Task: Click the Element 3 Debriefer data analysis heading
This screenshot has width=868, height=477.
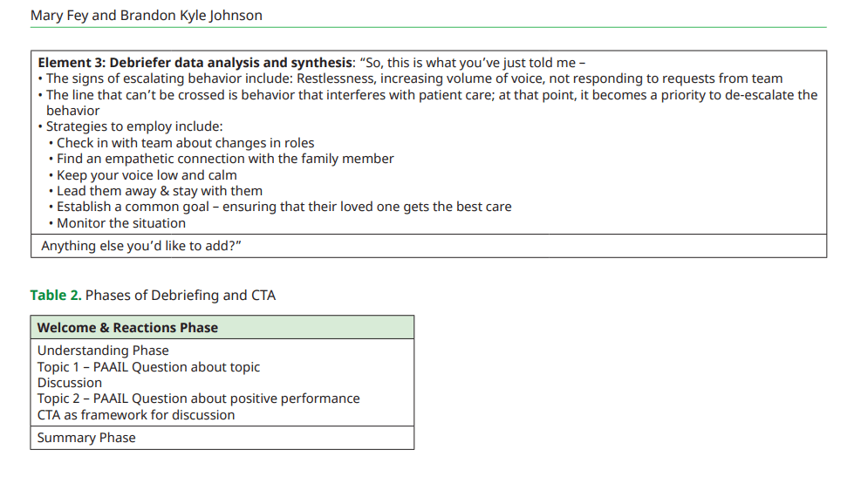Action: coord(195,63)
